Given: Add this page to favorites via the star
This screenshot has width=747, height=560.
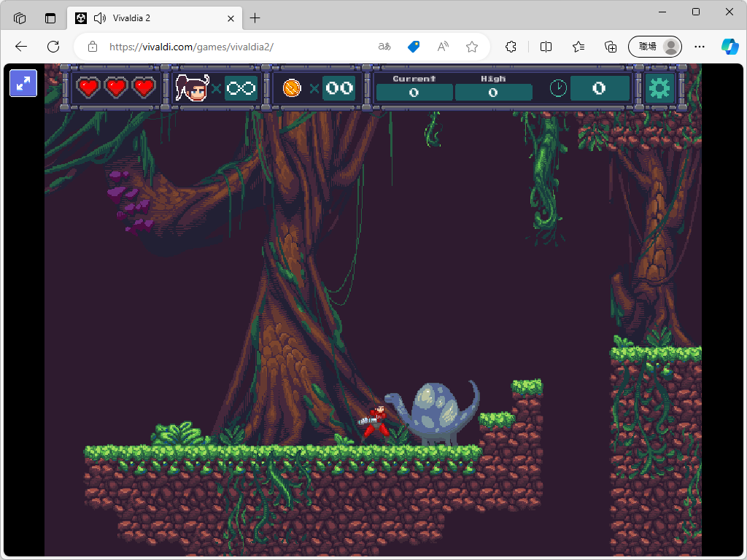Looking at the screenshot, I should [x=471, y=46].
